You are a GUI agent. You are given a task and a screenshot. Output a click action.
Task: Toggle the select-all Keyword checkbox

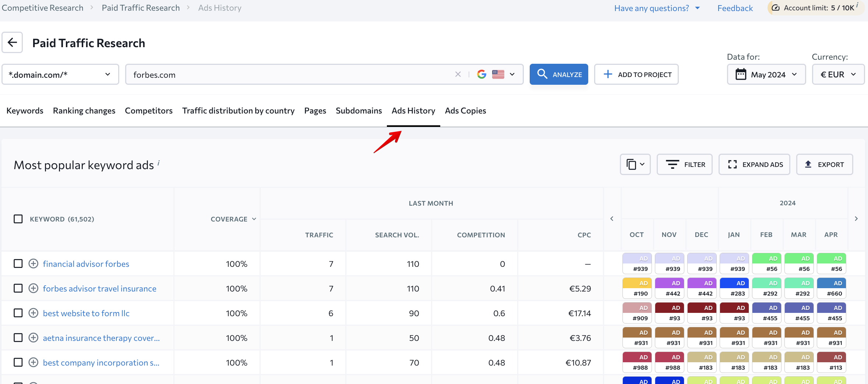click(x=18, y=219)
